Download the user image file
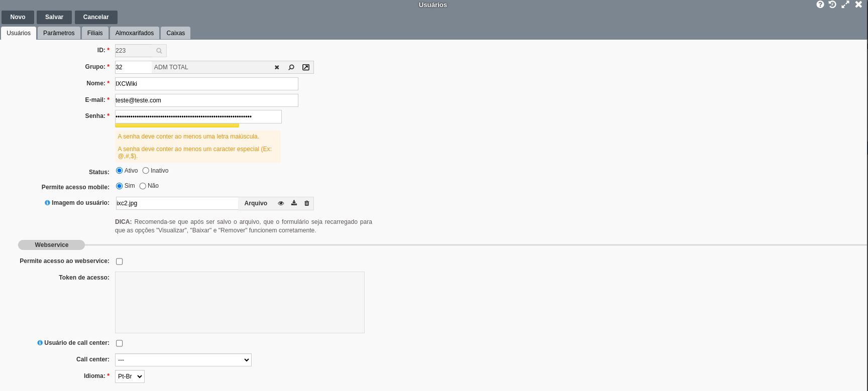The image size is (868, 391). [294, 203]
